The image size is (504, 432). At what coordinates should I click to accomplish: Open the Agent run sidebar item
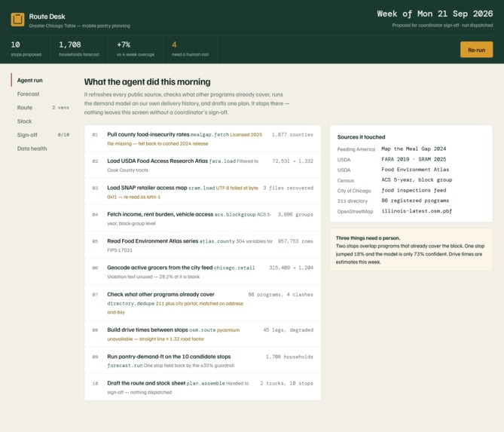[41, 80]
